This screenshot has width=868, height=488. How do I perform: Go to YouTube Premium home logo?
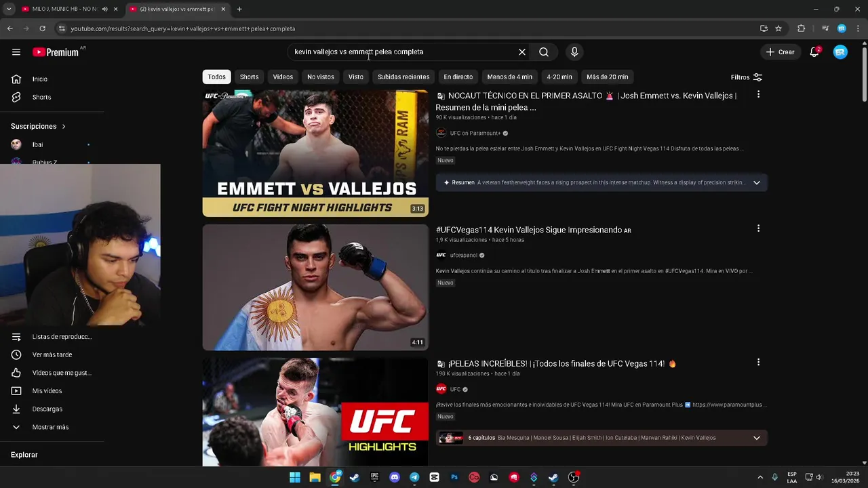(x=56, y=52)
